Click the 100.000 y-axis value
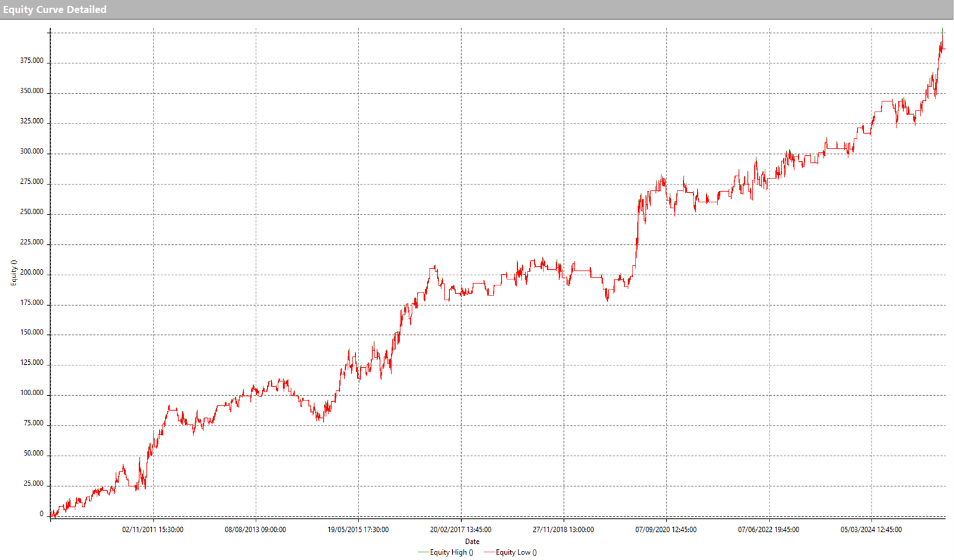The image size is (954, 560). pos(32,393)
